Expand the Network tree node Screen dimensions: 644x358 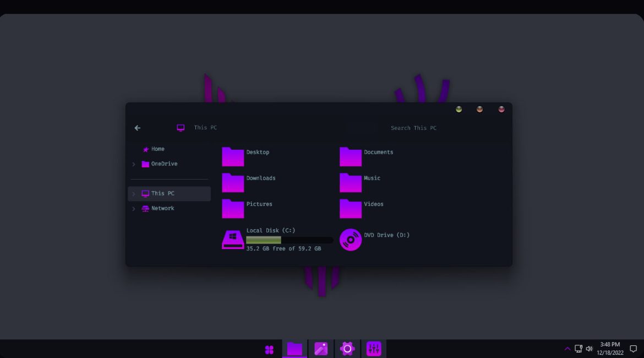click(x=134, y=209)
